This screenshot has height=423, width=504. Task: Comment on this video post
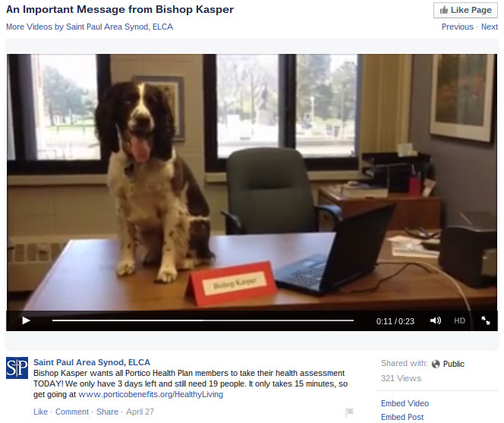72,412
